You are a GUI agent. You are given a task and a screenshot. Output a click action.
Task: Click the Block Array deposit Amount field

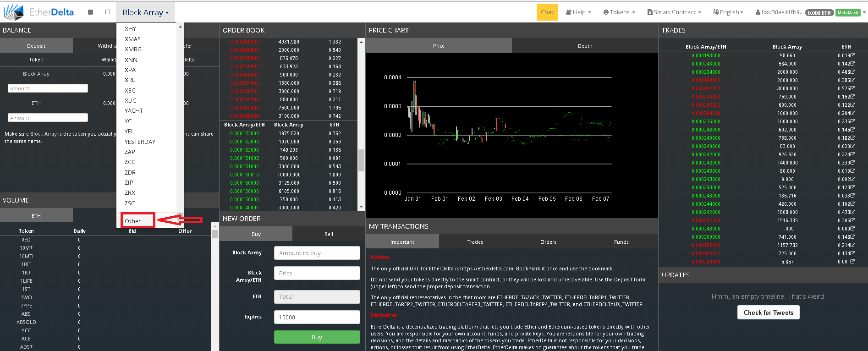48,88
